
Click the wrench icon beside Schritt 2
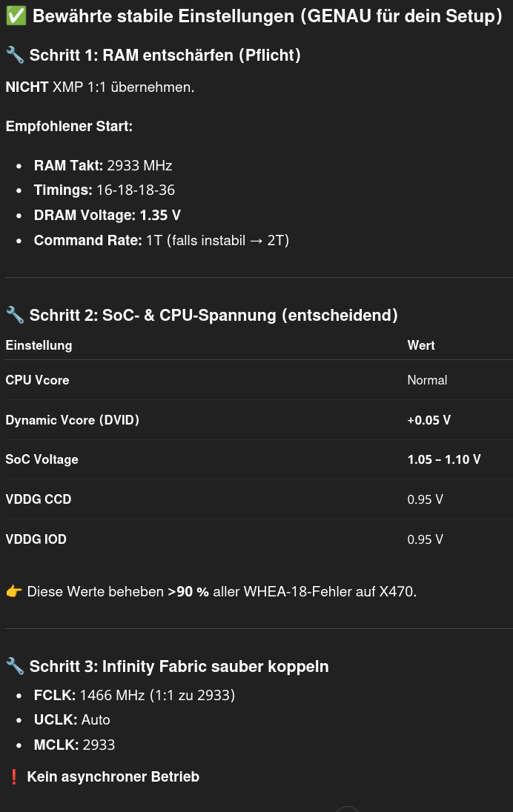15,316
